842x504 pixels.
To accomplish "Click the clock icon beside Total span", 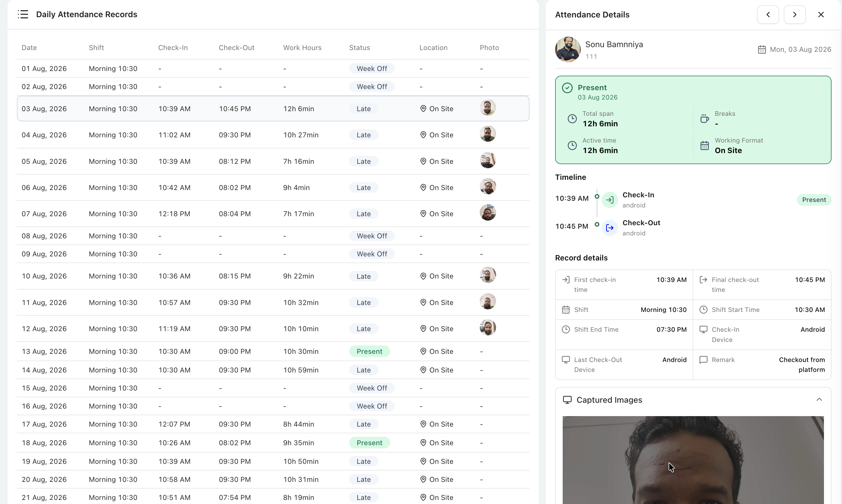I will click(572, 118).
